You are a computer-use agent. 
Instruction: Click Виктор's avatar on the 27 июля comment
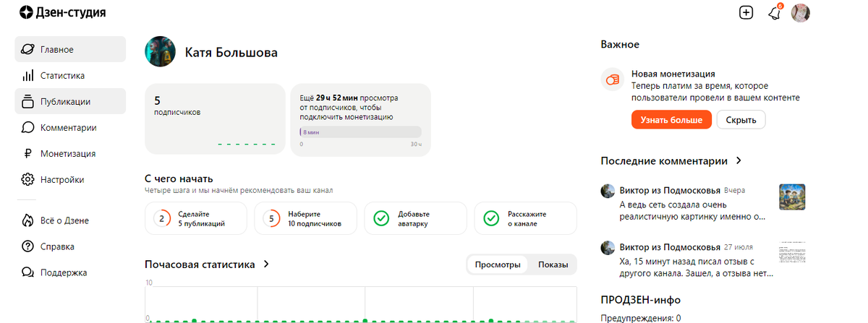(x=608, y=248)
